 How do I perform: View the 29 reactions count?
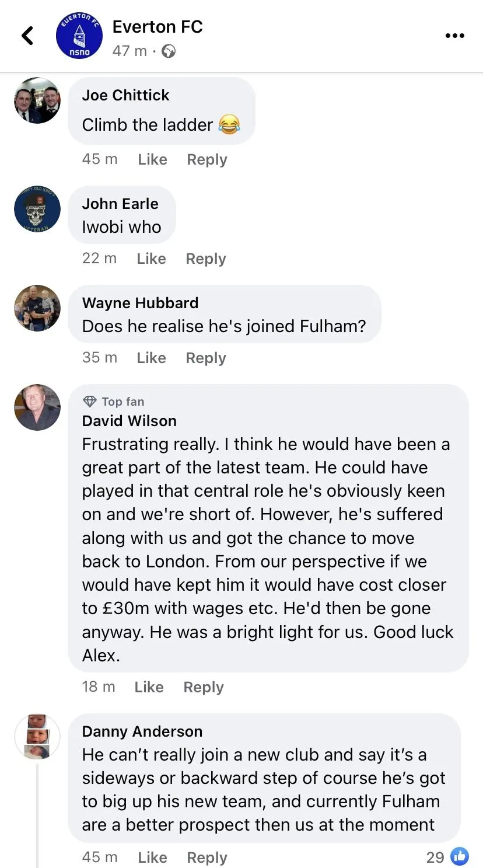(x=435, y=857)
